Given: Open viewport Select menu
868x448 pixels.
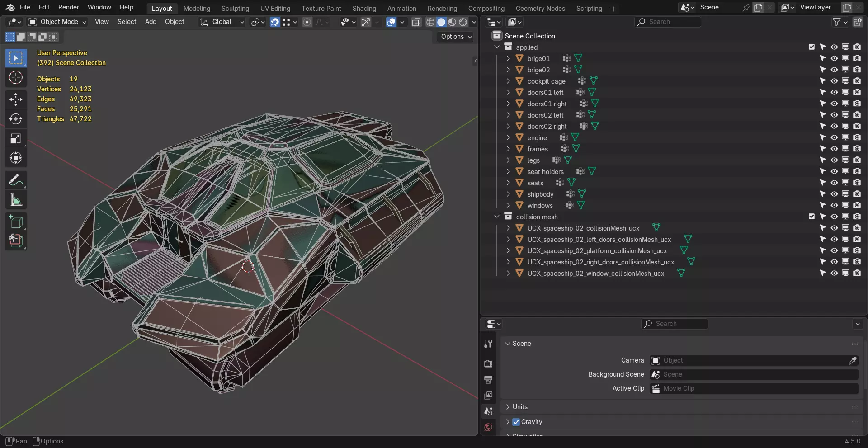Looking at the screenshot, I should (x=127, y=22).
